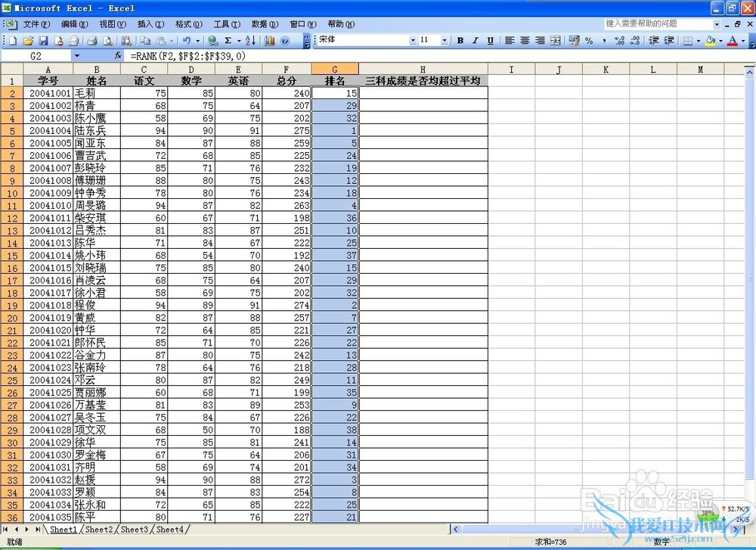Click the Decrease Indent icon
The height and width of the screenshot is (550, 756).
click(x=654, y=41)
